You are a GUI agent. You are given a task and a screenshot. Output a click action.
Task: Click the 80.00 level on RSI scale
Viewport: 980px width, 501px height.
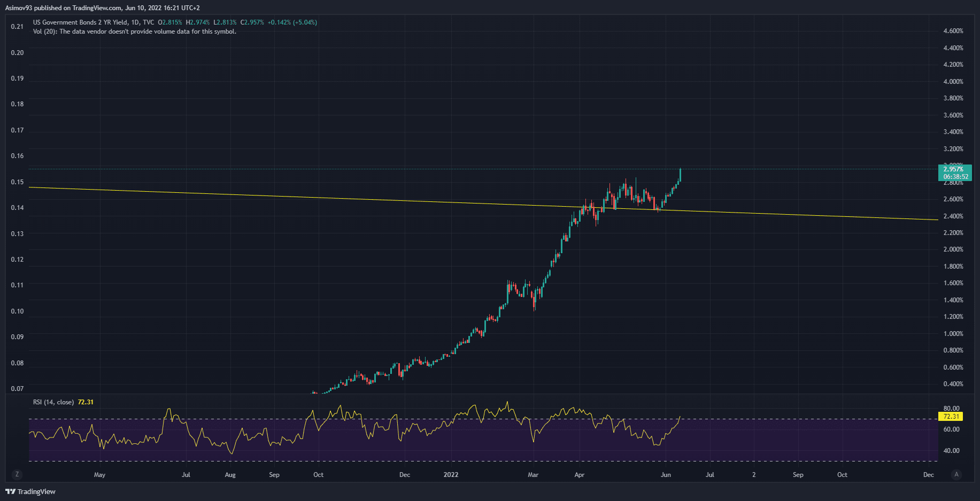tap(951, 409)
